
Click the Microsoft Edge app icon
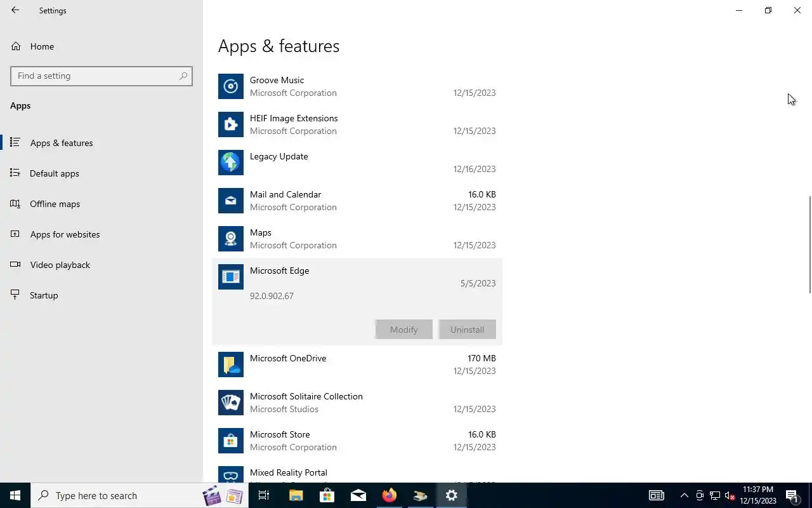click(x=231, y=277)
